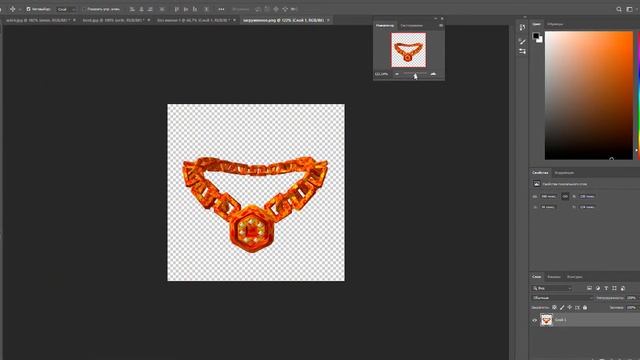Image resolution: width=640 pixels, height=360 pixels.
Task: Click the search magnifier icon at top right
Action: [619, 9]
